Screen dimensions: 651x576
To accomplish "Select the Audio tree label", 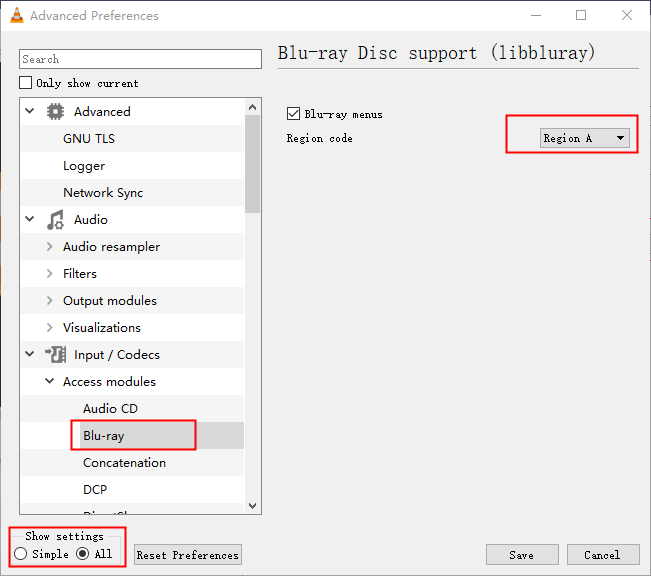I will pos(91,220).
